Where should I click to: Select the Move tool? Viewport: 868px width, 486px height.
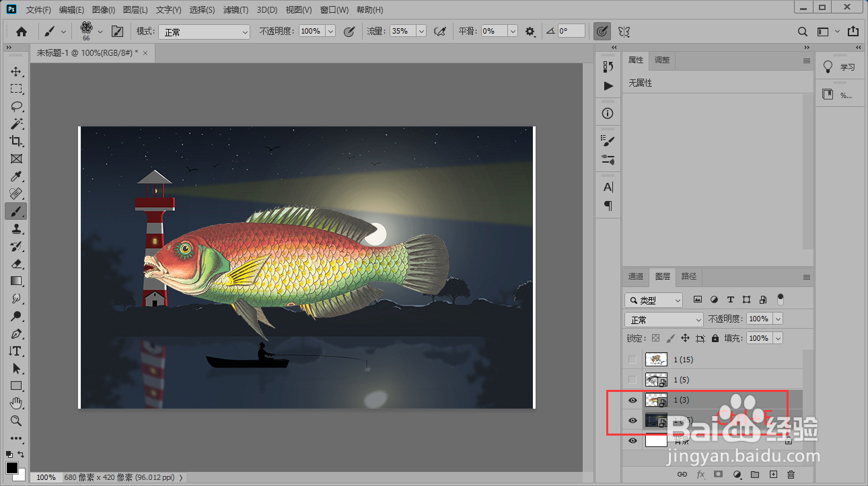point(16,71)
